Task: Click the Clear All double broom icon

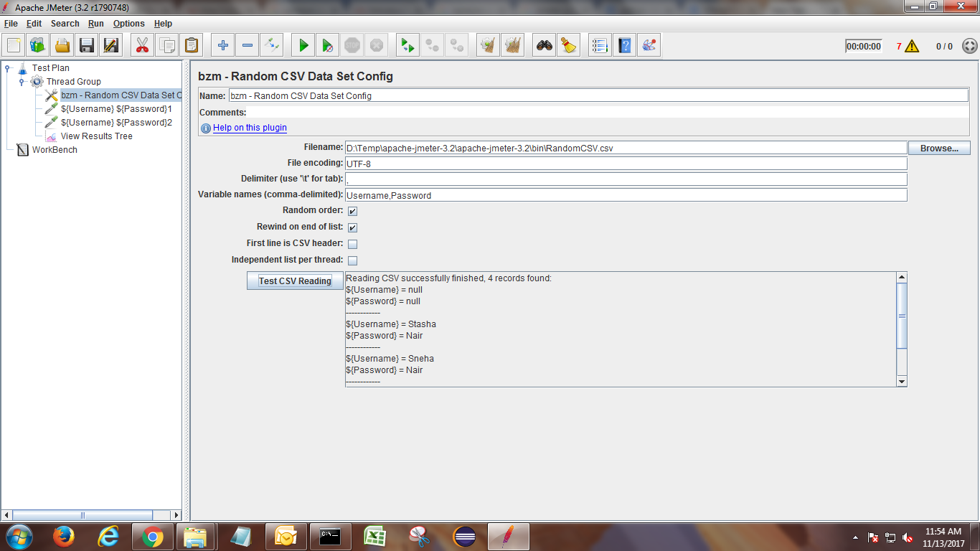Action: coord(513,45)
